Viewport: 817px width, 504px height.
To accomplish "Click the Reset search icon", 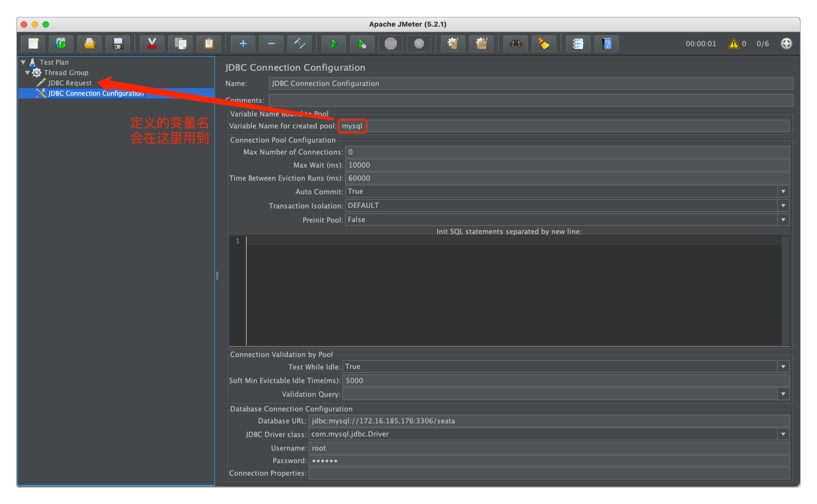I will [x=544, y=44].
